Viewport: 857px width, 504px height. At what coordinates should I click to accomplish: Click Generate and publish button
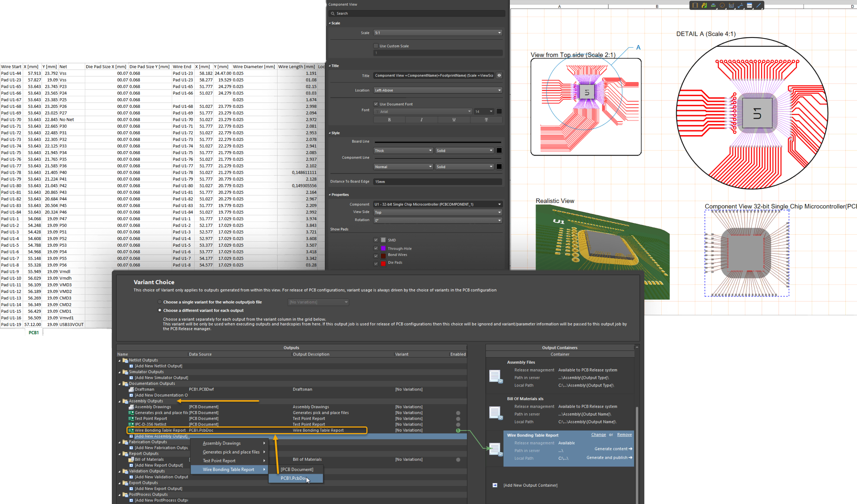pyautogui.click(x=609, y=458)
